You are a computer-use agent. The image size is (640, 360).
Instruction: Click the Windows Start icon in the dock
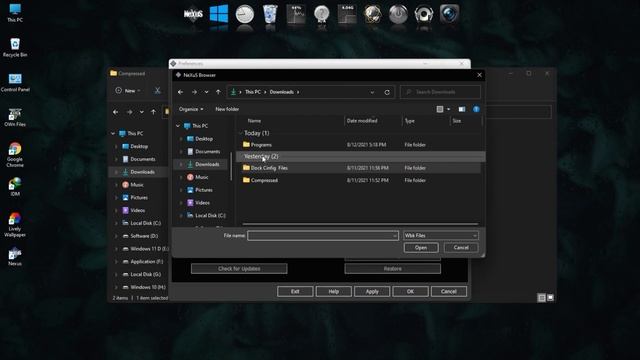[x=219, y=14]
